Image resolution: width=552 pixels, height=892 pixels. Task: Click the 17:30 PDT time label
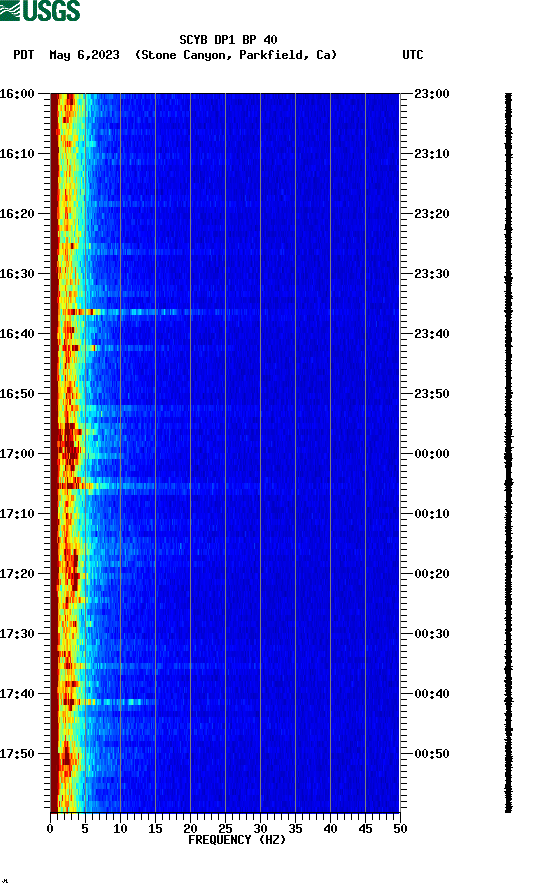point(17,634)
